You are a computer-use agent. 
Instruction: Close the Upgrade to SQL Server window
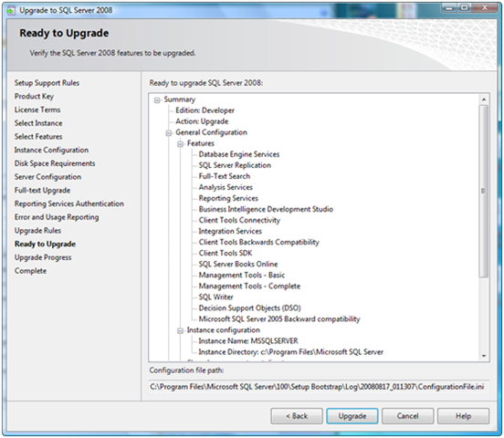(485, 7)
